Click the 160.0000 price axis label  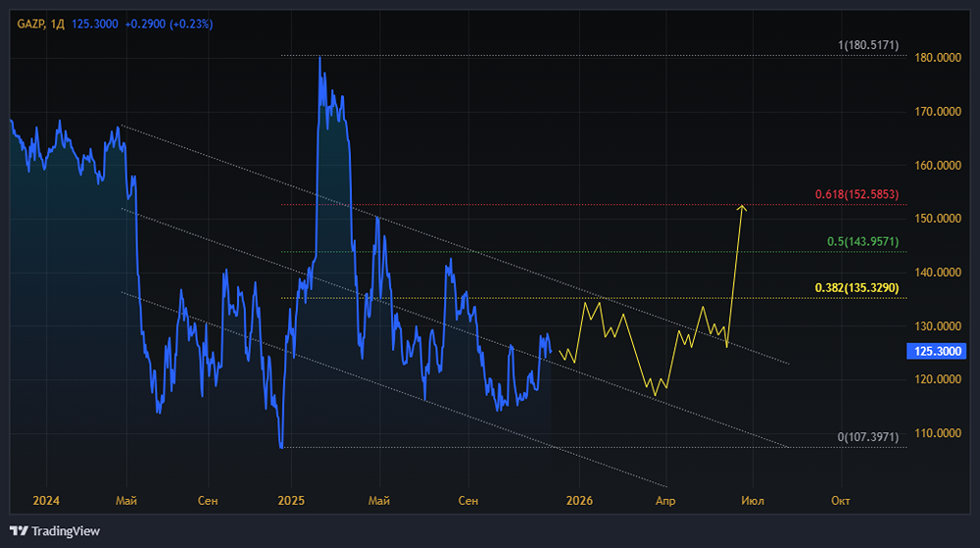click(x=938, y=166)
